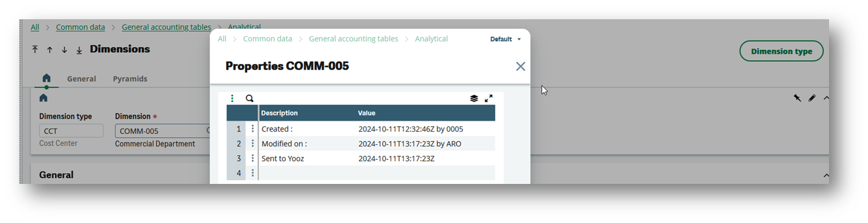Click Sent to Yooz value 2024-10-11T13:17:23Z
868x223 pixels.
(396, 159)
